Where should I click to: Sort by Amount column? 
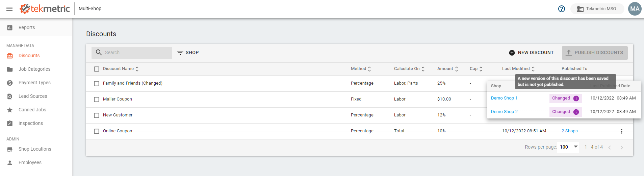(448, 69)
